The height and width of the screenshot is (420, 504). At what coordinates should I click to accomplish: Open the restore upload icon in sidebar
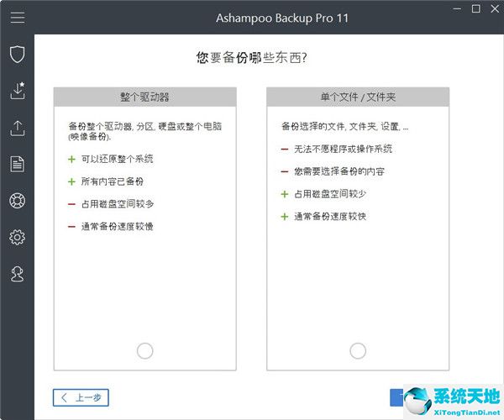(18, 129)
